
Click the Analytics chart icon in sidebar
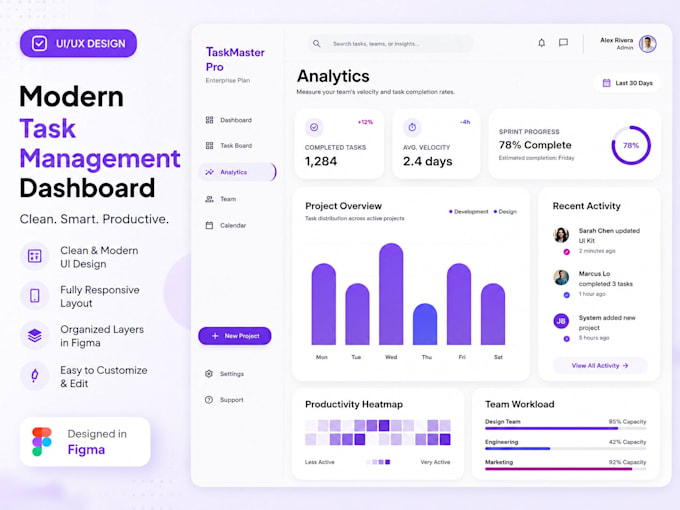209,172
